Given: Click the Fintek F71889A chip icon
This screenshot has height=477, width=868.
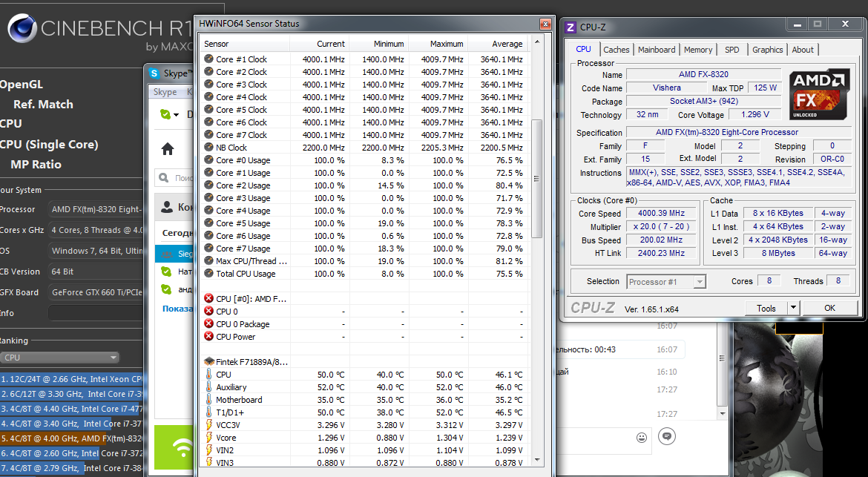Looking at the screenshot, I should click(x=208, y=362).
